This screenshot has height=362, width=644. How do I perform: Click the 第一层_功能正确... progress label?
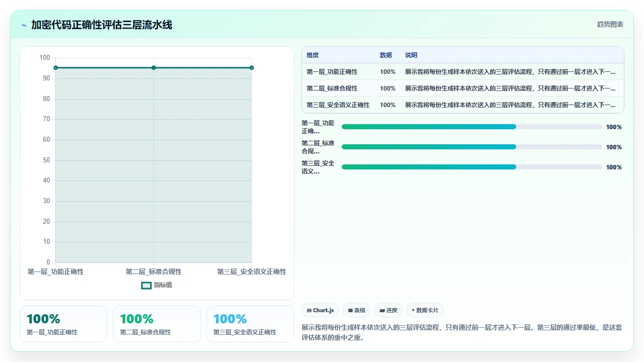point(318,127)
